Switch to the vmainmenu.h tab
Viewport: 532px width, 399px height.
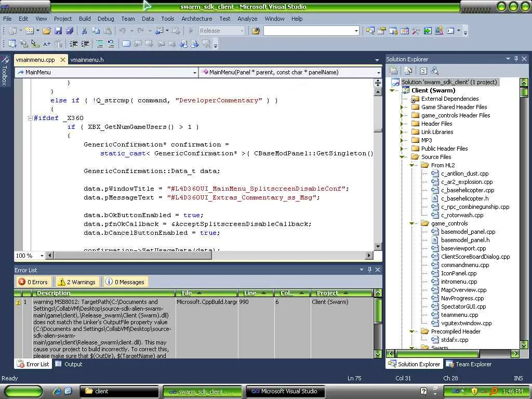pyautogui.click(x=87, y=60)
